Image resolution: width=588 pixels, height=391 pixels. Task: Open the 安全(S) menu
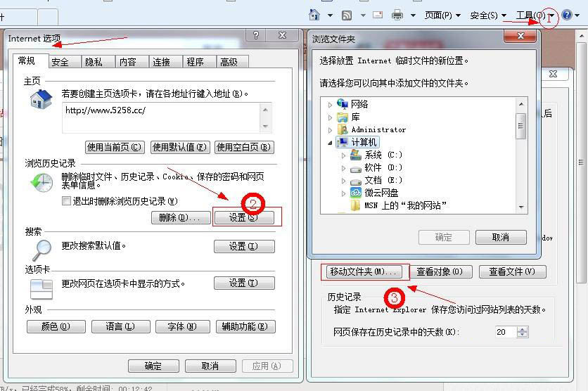tap(488, 15)
